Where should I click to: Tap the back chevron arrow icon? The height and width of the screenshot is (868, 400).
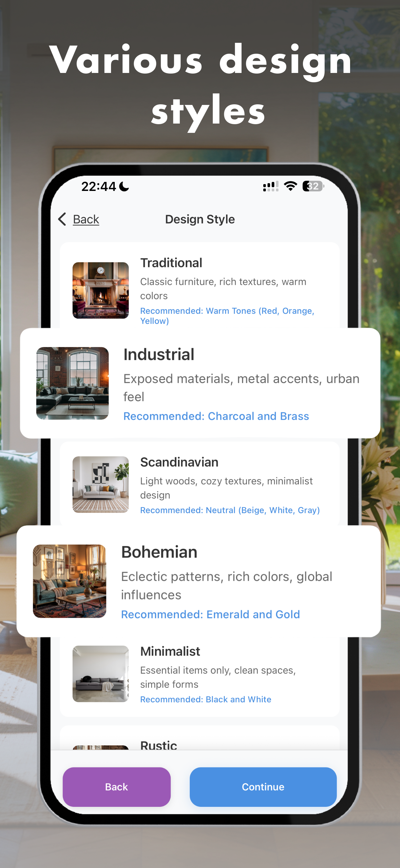62,219
